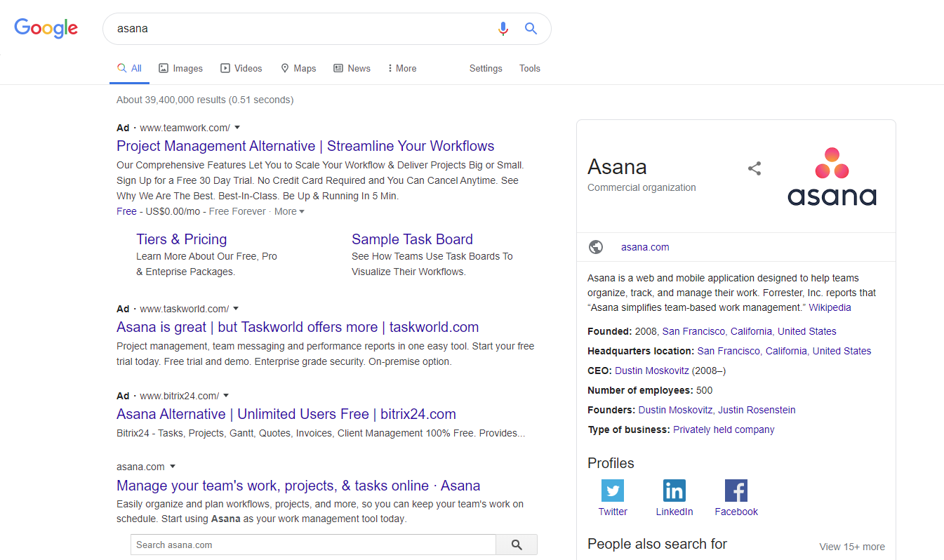944x560 pixels.
Task: Expand the teamwork.com ad options arrow
Action: point(237,128)
